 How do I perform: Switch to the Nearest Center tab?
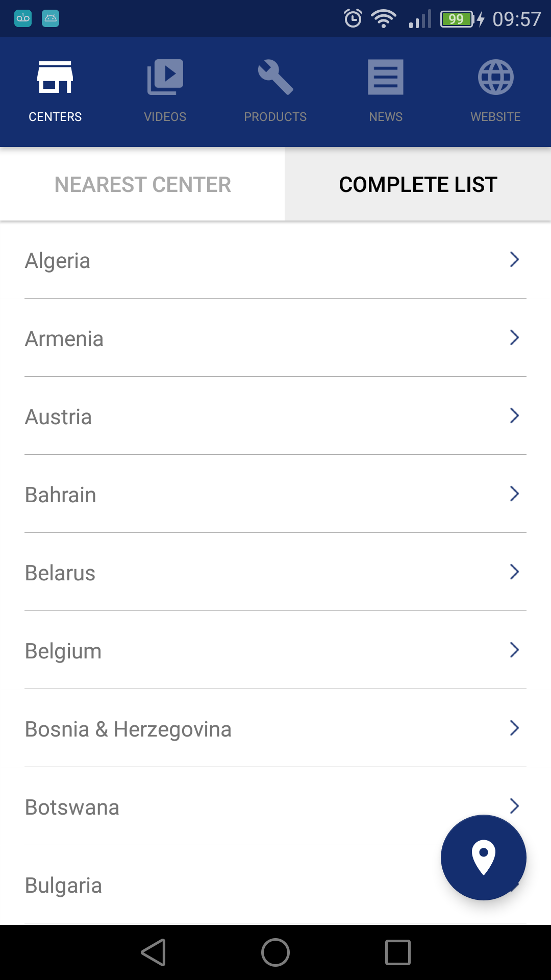142,184
